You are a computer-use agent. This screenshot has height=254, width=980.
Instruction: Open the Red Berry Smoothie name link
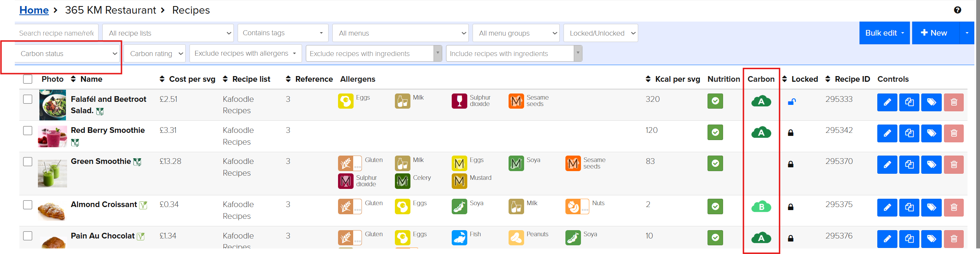(x=108, y=131)
